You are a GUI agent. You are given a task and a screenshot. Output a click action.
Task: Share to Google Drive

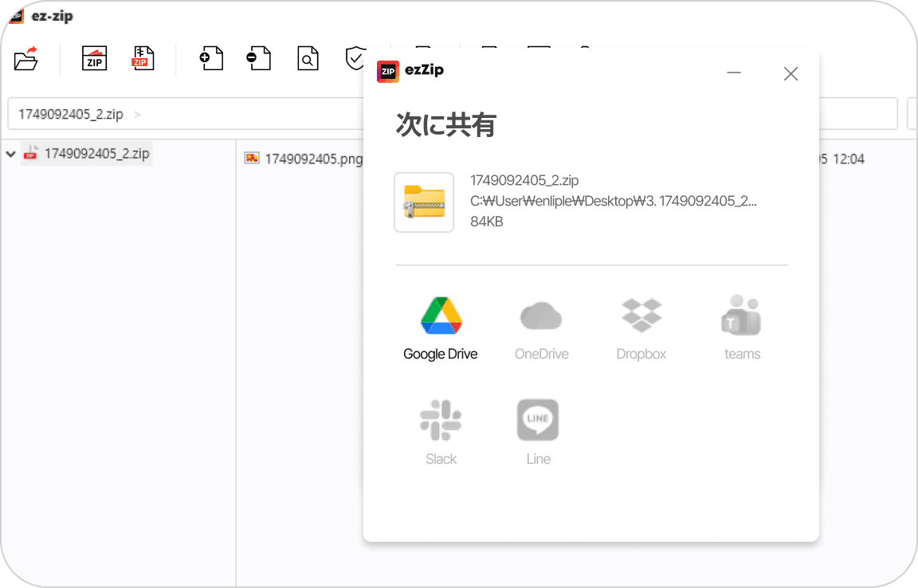[441, 328]
